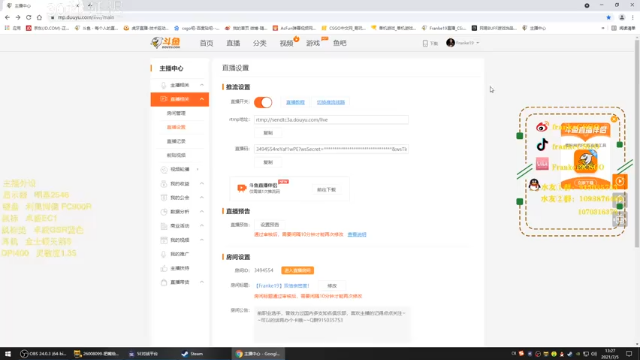Open 5E对战平台 from the taskbar
640x360 pixels.
tap(144, 353)
